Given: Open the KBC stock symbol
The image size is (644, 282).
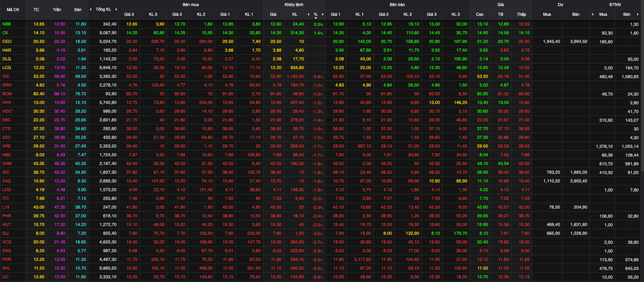Looking at the screenshot, I should (7, 120).
